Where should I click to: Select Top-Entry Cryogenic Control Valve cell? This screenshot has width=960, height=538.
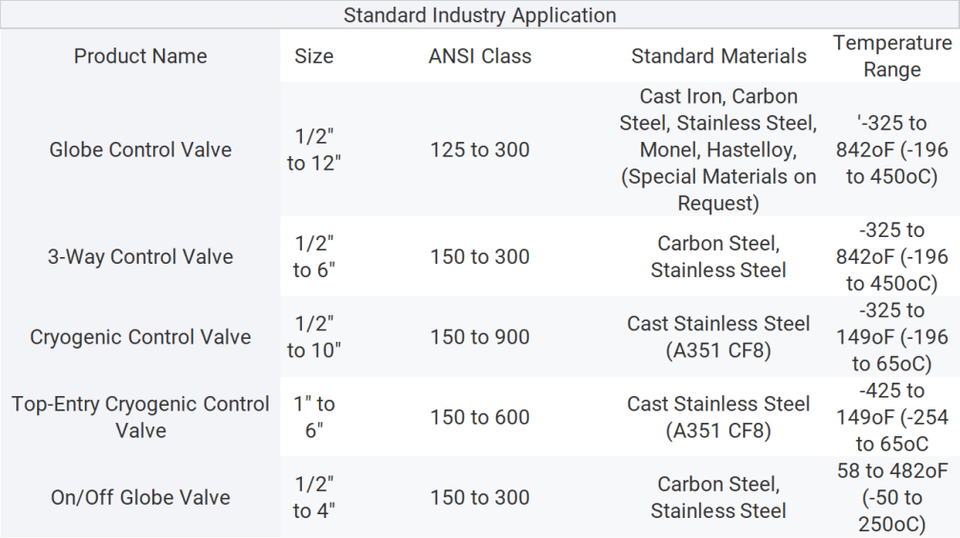click(140, 417)
